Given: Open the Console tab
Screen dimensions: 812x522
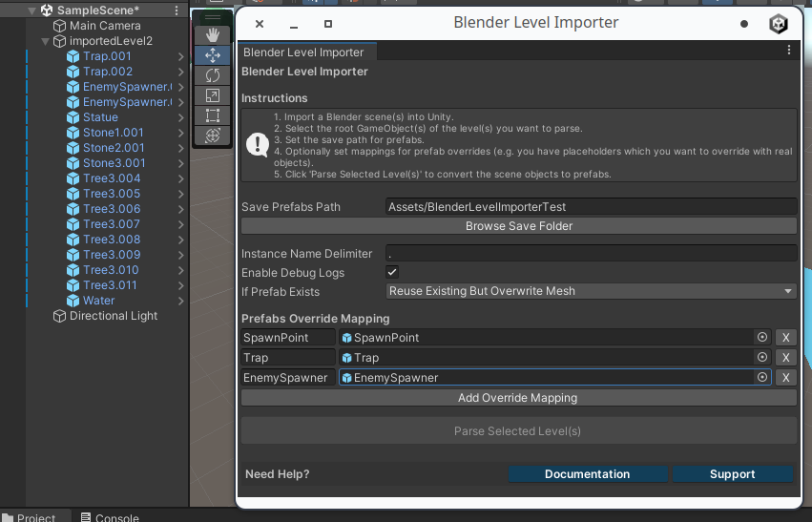Looking at the screenshot, I should coord(110,517).
